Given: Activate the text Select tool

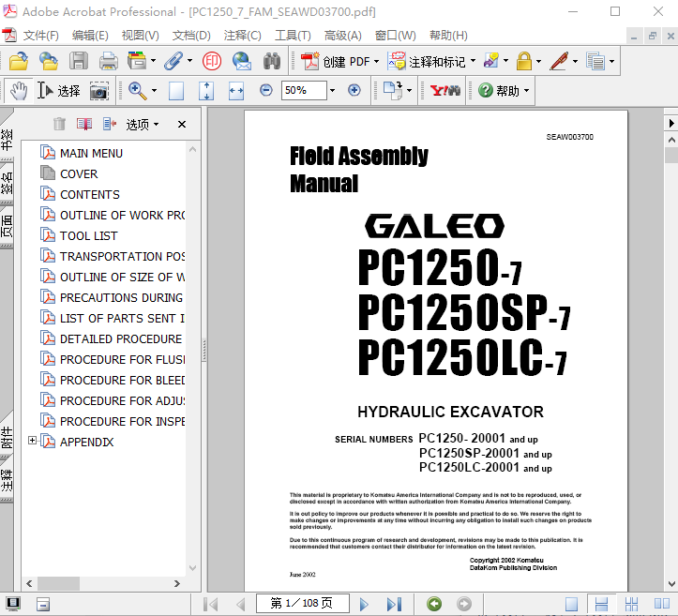Looking at the screenshot, I should click(58, 91).
